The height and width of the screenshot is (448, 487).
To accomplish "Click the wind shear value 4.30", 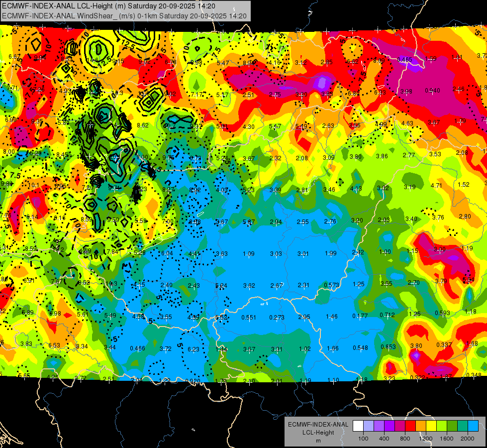I will tap(248, 126).
